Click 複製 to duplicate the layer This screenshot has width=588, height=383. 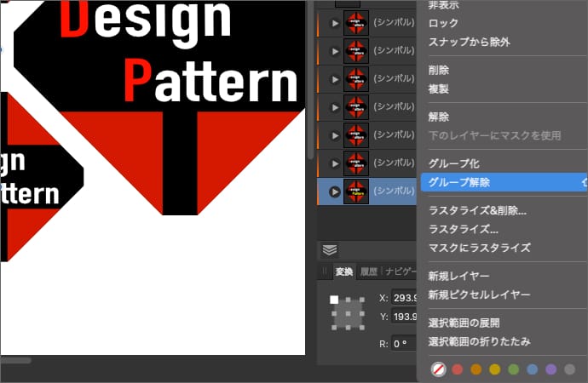(x=438, y=89)
